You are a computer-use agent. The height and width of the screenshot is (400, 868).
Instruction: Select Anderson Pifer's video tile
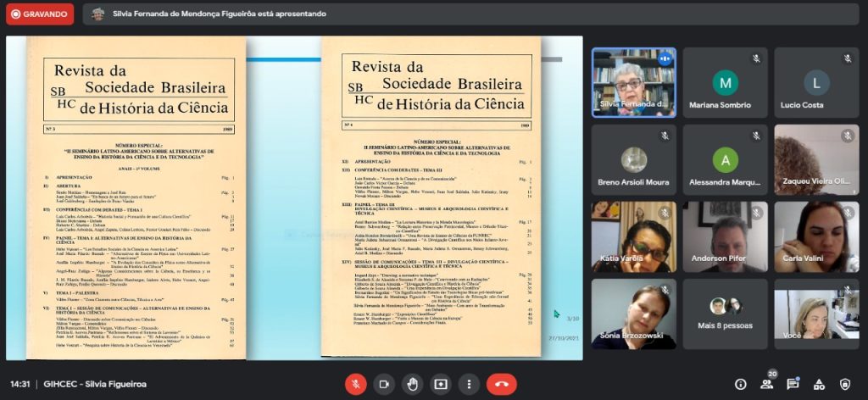point(726,236)
